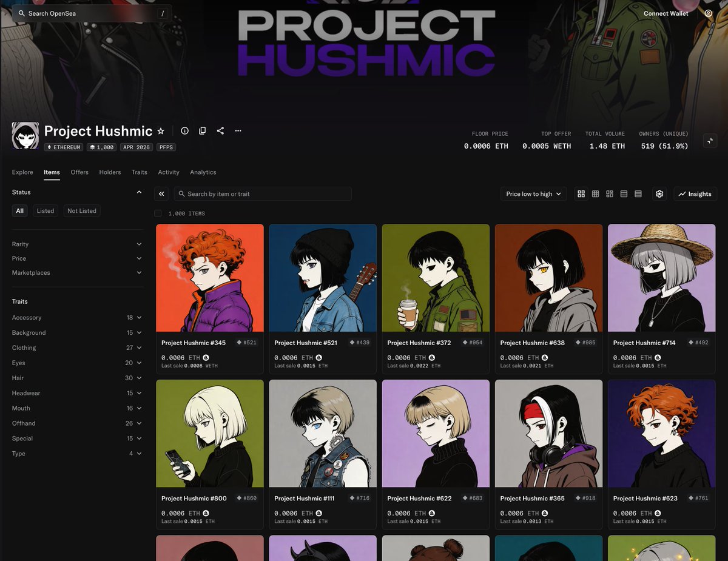This screenshot has width=728, height=561.
Task: Click the Top Offer 0.0005 WETH stat
Action: pyautogui.click(x=547, y=141)
